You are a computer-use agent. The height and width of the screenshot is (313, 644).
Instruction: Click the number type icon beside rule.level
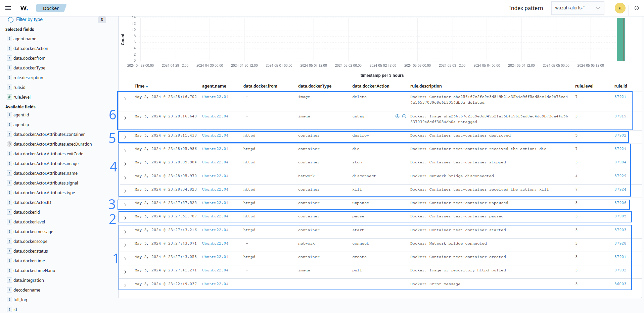click(x=9, y=97)
